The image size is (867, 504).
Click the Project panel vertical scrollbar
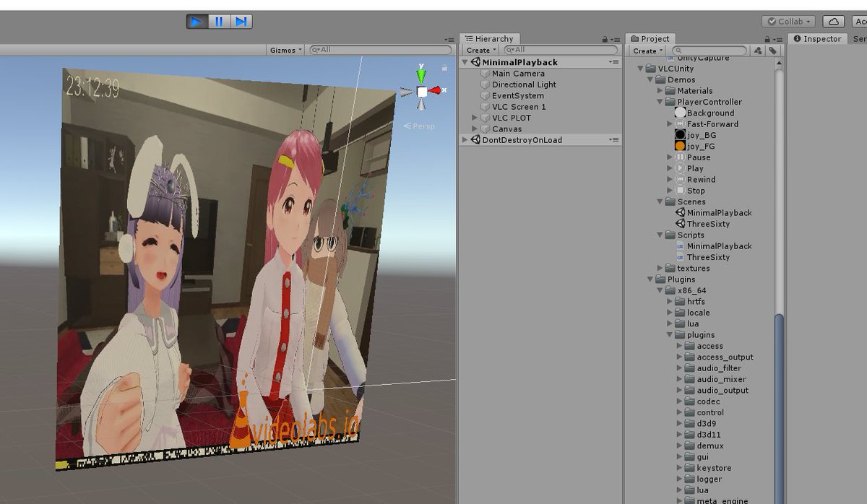[779, 408]
